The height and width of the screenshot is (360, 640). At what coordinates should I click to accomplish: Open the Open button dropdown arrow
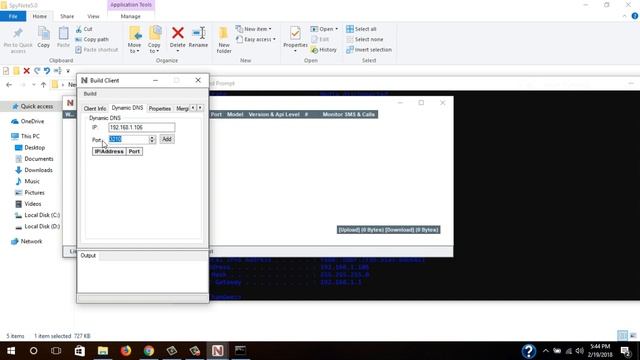[336, 29]
